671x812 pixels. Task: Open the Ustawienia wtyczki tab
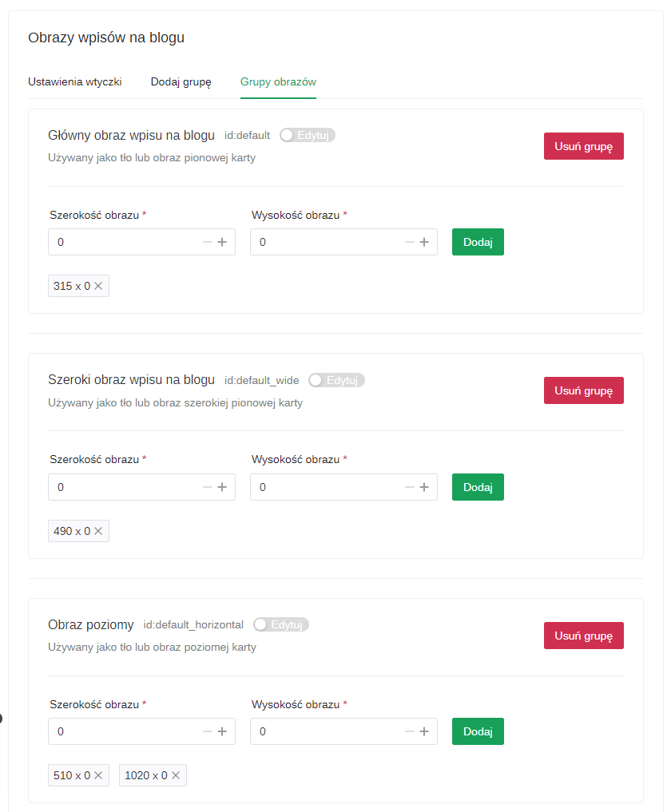point(75,82)
